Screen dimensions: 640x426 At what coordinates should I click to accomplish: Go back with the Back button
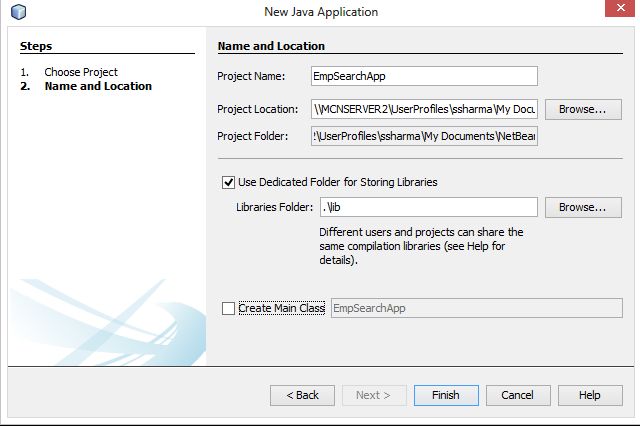pos(302,395)
